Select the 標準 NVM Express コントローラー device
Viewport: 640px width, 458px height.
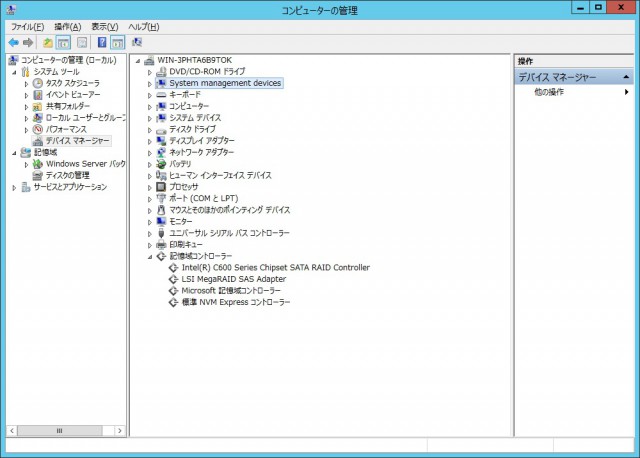click(235, 302)
